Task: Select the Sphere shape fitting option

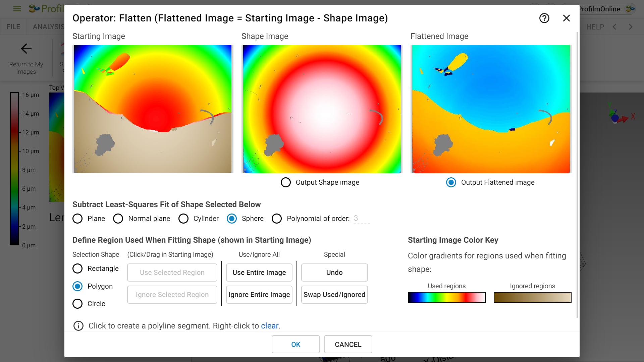Action: coord(232,218)
